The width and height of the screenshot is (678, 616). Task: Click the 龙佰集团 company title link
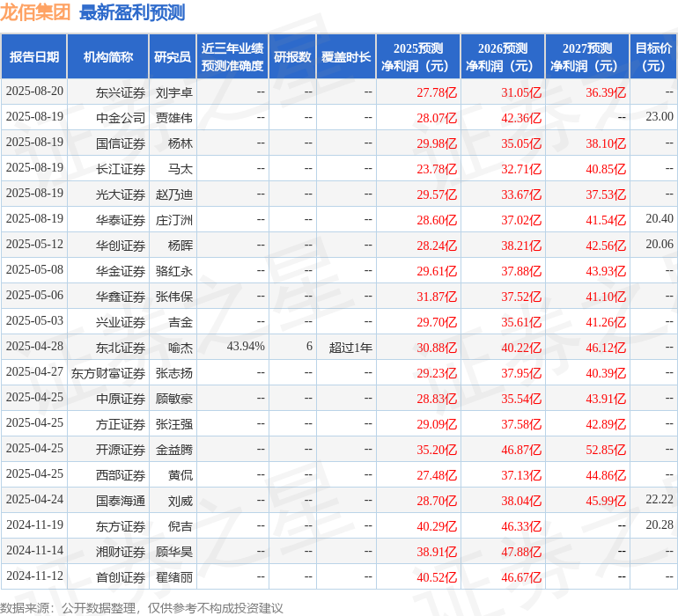pos(36,12)
